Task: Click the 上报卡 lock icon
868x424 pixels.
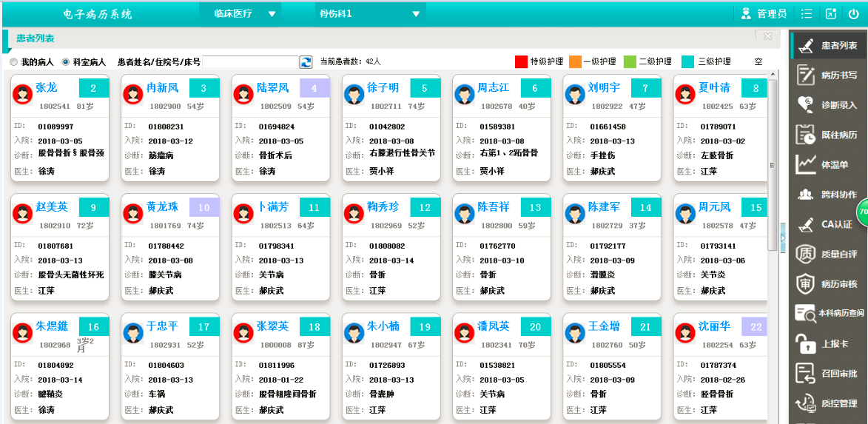Action: pos(805,343)
